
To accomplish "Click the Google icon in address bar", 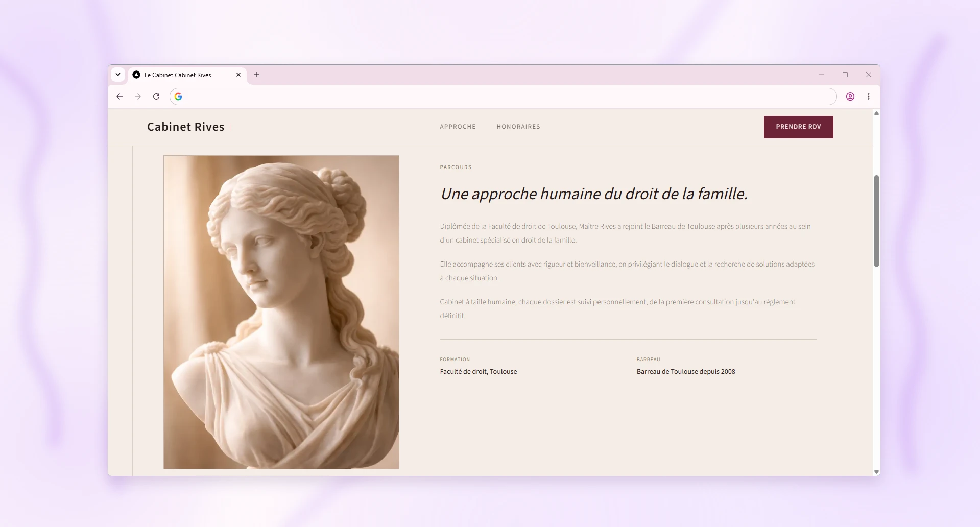I will [178, 97].
